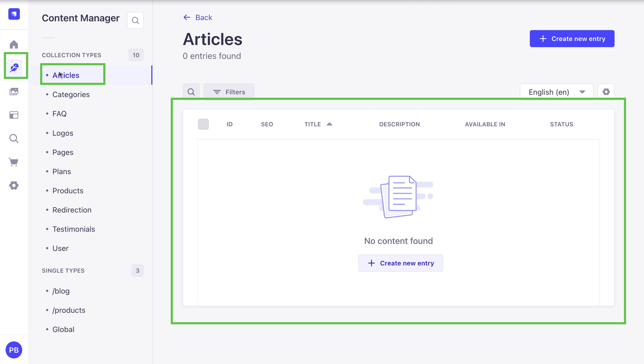Screen dimensions: 644x364
Task: Click the shopping cart Marketplace icon
Action: pos(14,162)
